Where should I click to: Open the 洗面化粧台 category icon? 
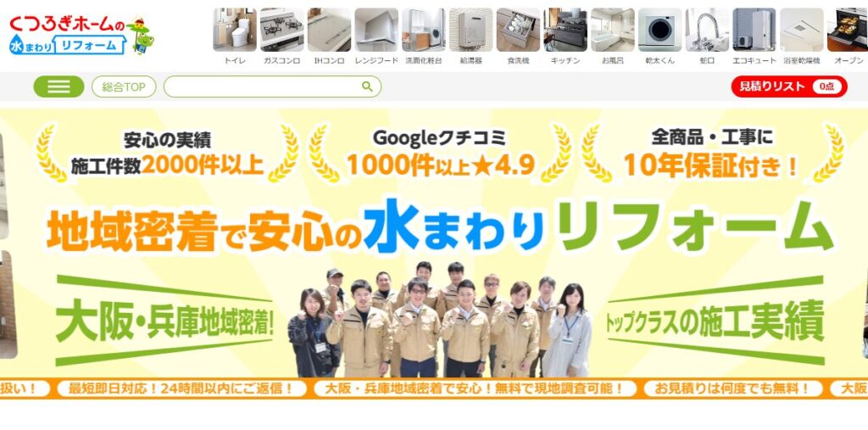[x=424, y=36]
